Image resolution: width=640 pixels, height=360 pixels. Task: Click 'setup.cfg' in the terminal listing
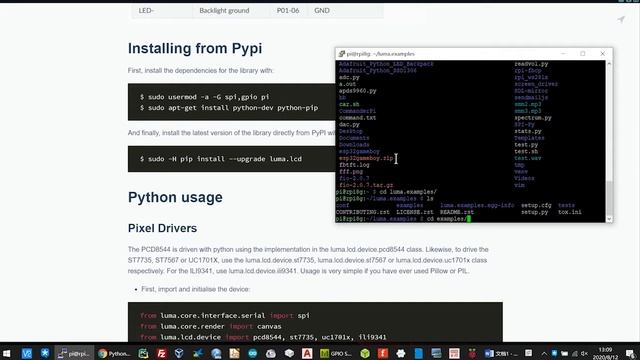click(x=536, y=205)
